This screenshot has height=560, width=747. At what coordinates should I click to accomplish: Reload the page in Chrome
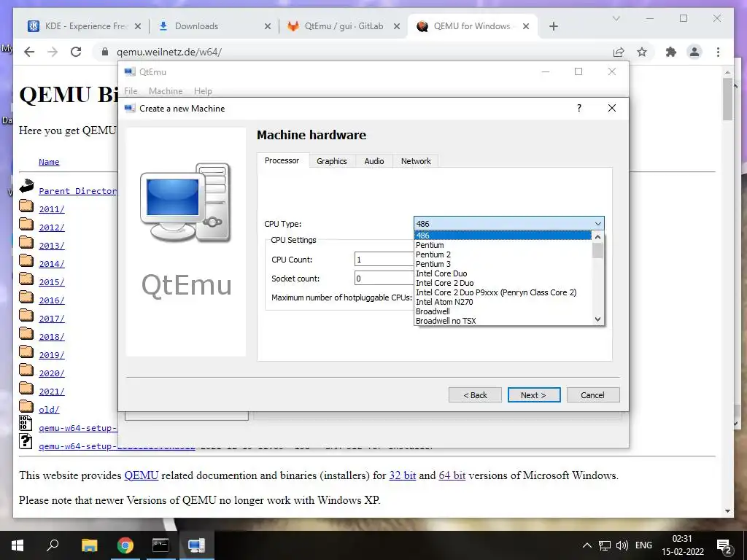pyautogui.click(x=76, y=52)
